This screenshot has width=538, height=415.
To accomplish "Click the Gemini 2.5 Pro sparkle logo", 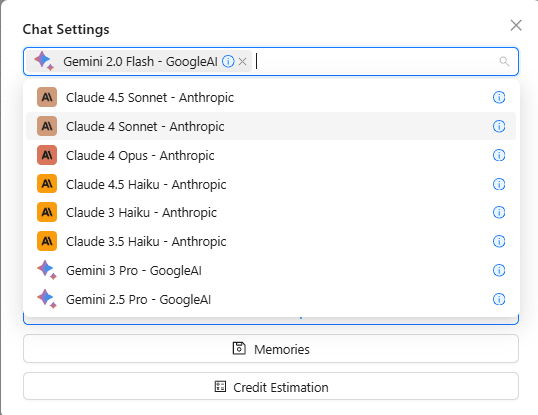I will [47, 299].
